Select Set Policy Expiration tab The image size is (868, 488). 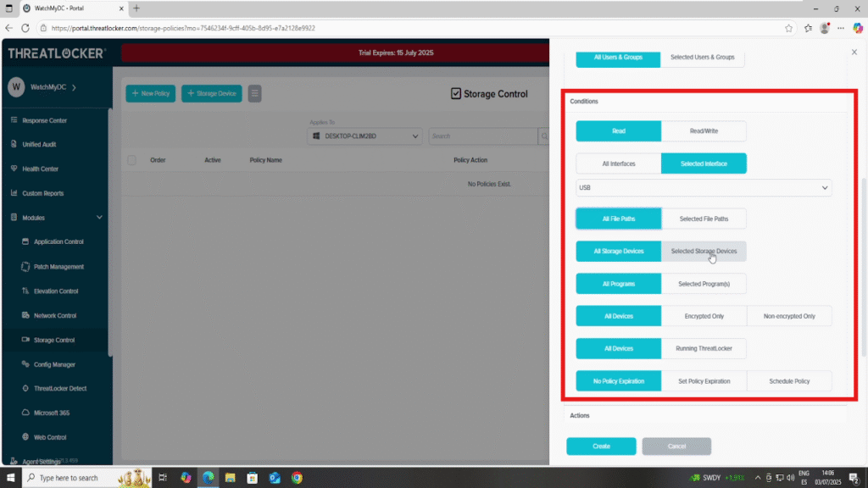coord(704,381)
